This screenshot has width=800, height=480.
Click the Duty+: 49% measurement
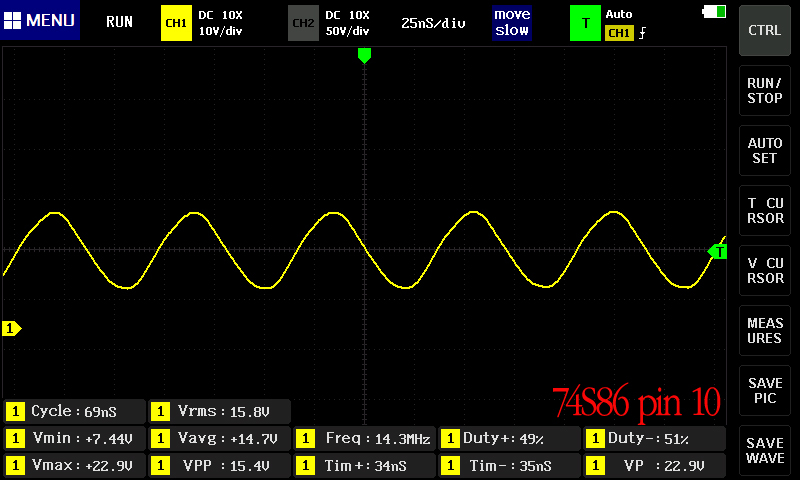[510, 438]
